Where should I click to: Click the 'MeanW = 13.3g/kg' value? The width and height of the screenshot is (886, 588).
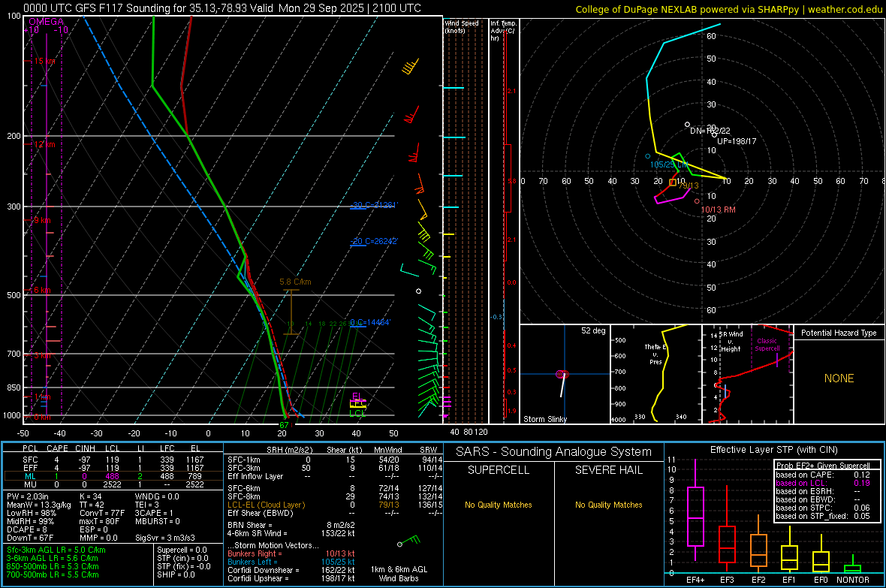click(x=38, y=505)
